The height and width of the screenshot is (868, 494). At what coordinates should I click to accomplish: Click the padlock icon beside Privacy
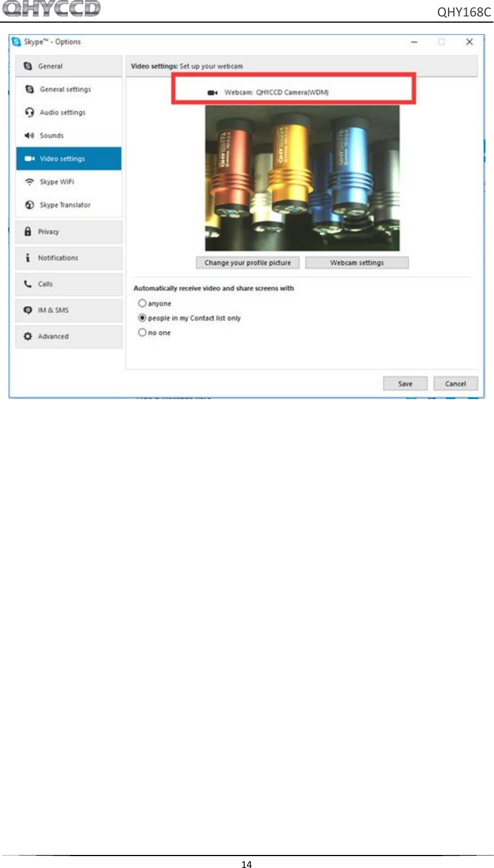28,231
